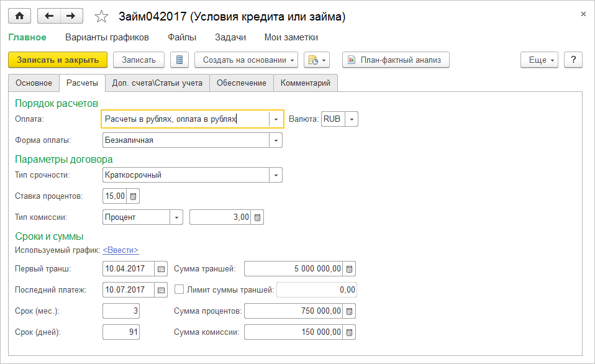Go to the home page icon
The height and width of the screenshot is (364, 595).
(20, 16)
